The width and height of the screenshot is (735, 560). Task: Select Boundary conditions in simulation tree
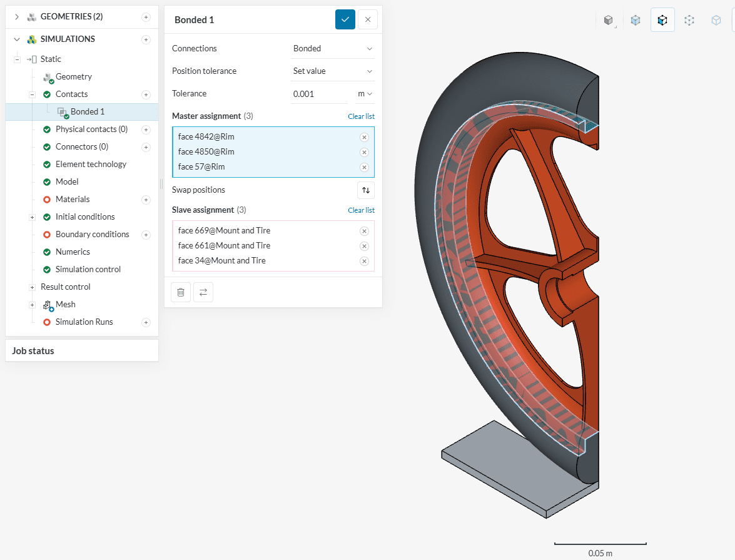(92, 235)
